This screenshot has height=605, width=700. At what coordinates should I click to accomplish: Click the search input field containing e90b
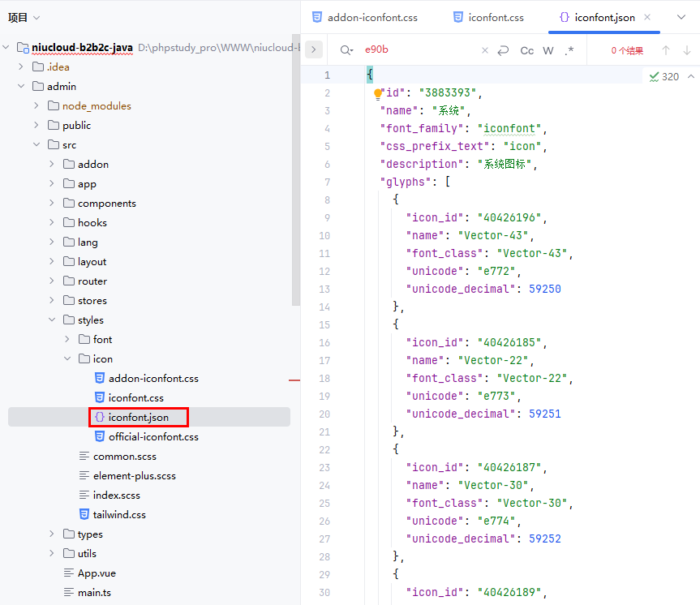pos(418,50)
